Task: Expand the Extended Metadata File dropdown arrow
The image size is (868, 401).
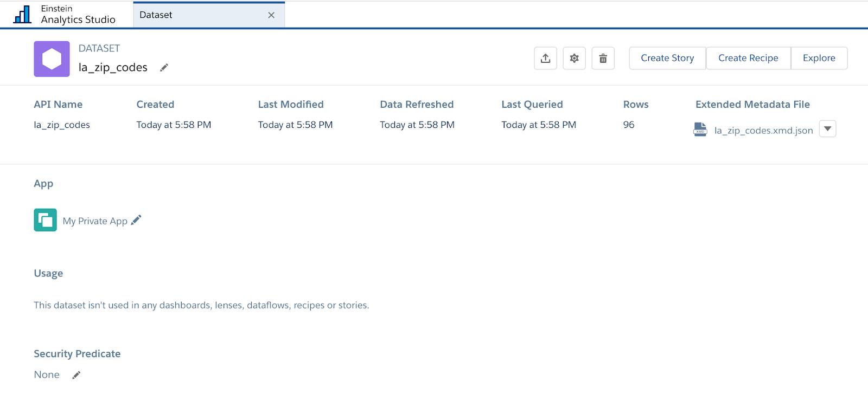Action: 827,129
